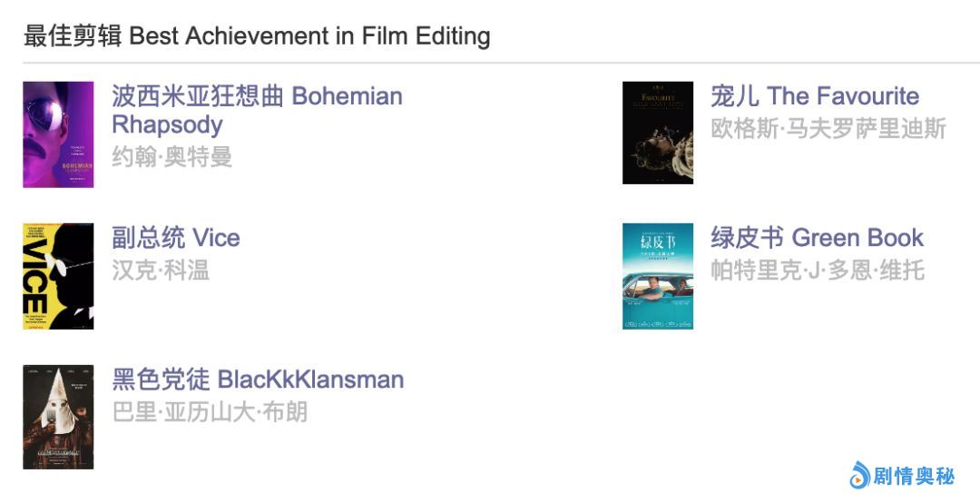Click editor name 帕特里克·J·多恩·维托
Viewport: 980px width, 503px height.
point(817,270)
